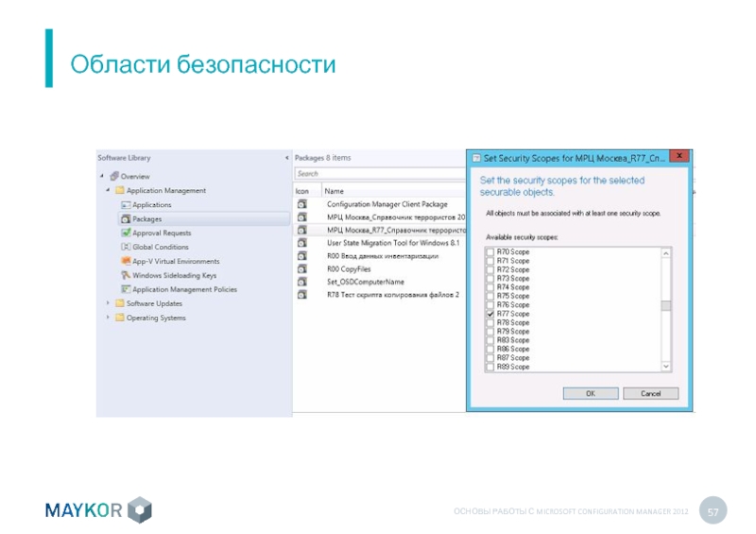Select the Applications tree item
The width and height of the screenshot is (756, 534).
(152, 204)
